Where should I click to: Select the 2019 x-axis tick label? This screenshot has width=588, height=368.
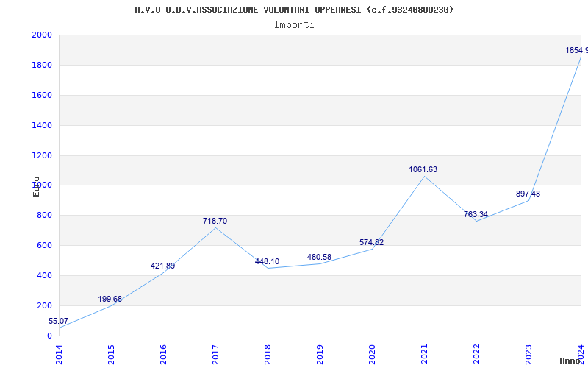pos(320,355)
